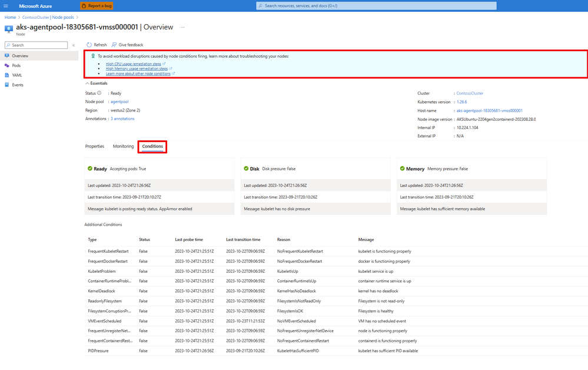Click the Events sidebar icon
The height and width of the screenshot is (370, 588).
point(6,85)
